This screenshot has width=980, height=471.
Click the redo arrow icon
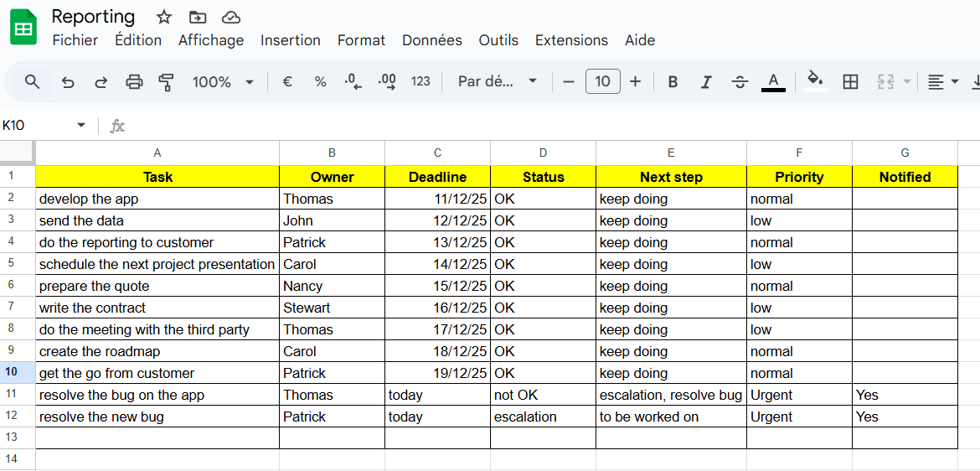(101, 81)
